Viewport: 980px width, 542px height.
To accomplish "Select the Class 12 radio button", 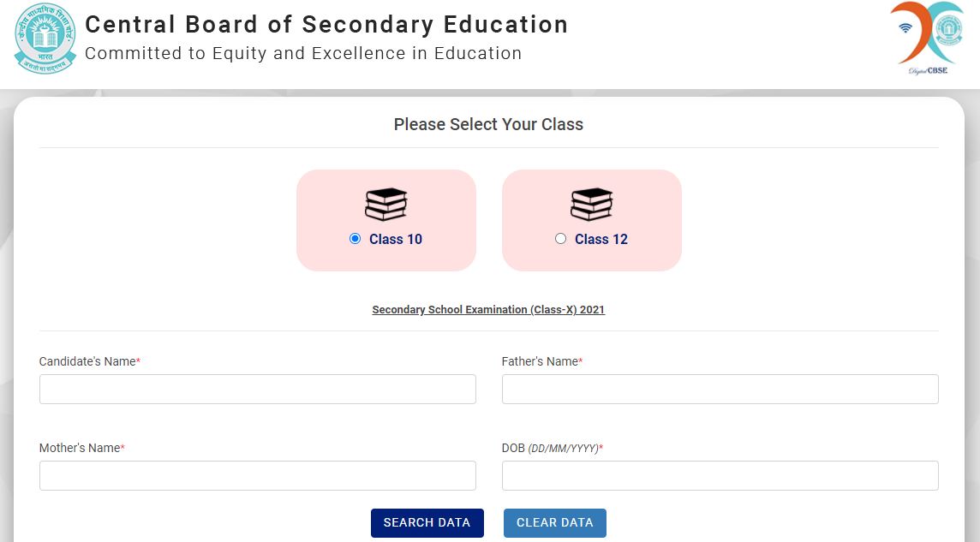I will [560, 239].
